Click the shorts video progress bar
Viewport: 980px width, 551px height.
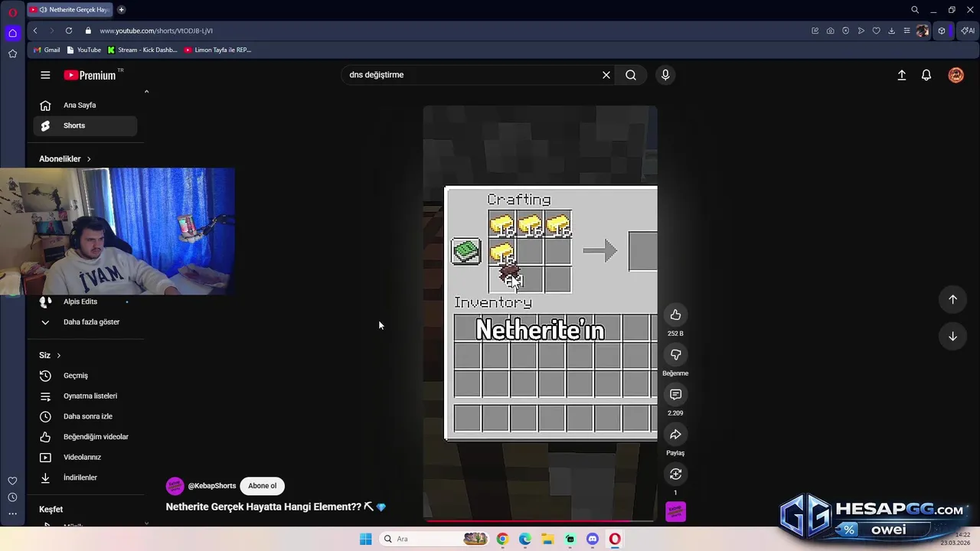(540, 521)
